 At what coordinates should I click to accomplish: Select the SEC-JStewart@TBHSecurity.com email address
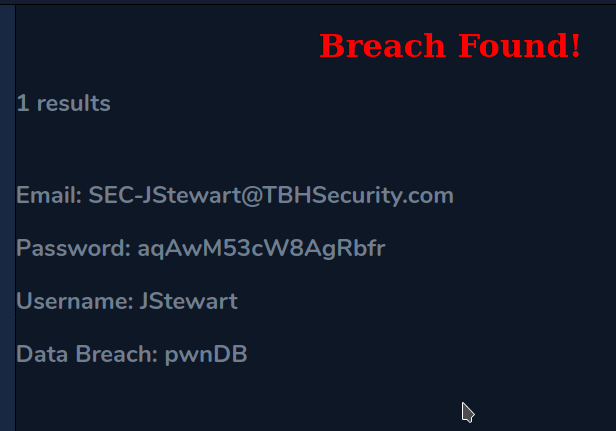point(271,196)
